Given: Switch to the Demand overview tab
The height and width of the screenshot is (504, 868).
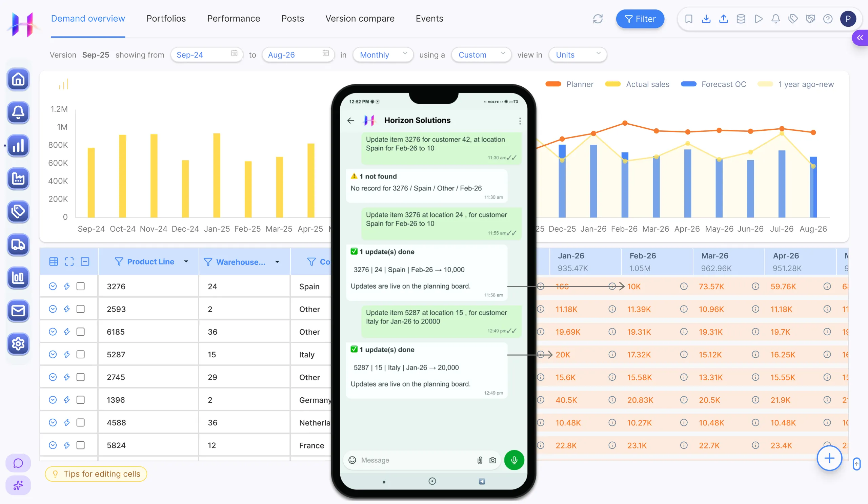Looking at the screenshot, I should (88, 19).
